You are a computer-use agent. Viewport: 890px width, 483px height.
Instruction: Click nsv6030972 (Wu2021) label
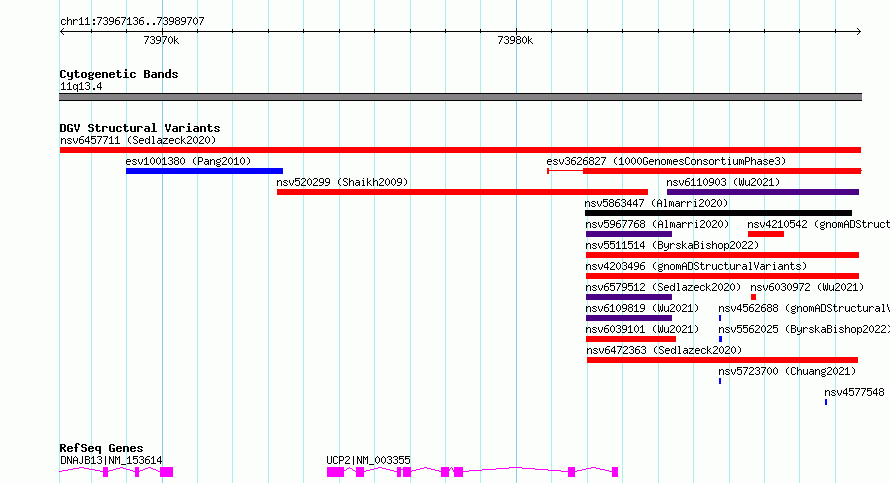click(x=807, y=287)
